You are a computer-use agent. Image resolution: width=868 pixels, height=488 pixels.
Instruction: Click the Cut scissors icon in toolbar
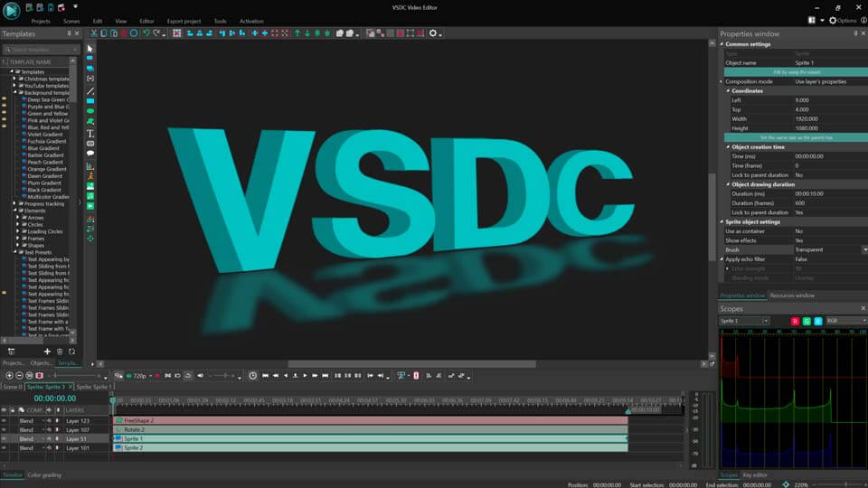93,33
